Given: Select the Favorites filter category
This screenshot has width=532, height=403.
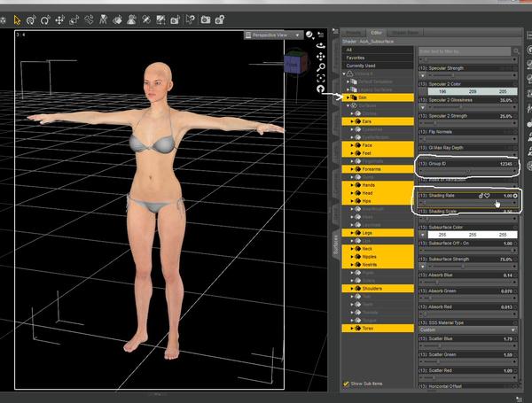Looking at the screenshot, I should click(378, 58).
